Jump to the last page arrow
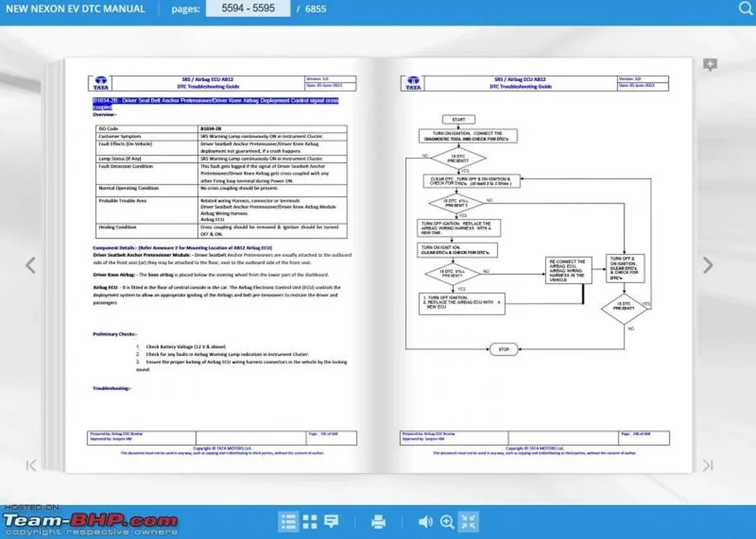This screenshot has width=756, height=539. 708,465
